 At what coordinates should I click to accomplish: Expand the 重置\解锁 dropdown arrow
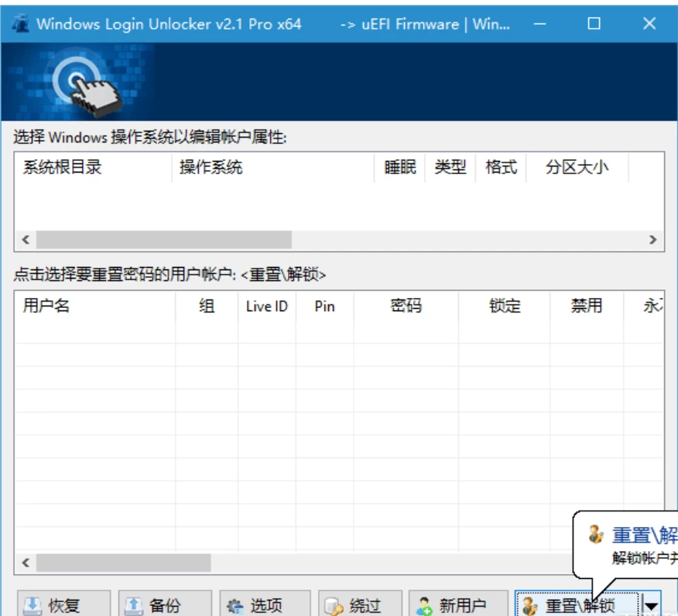click(x=651, y=605)
